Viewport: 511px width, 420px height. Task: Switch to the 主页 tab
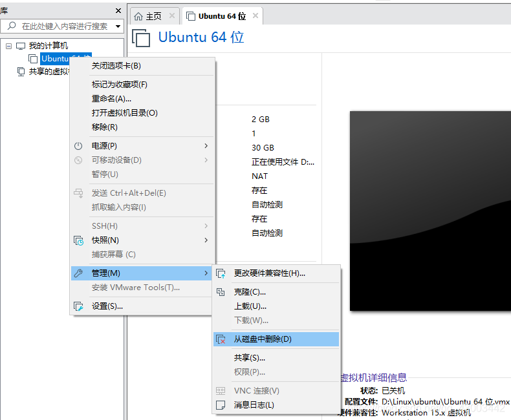155,16
